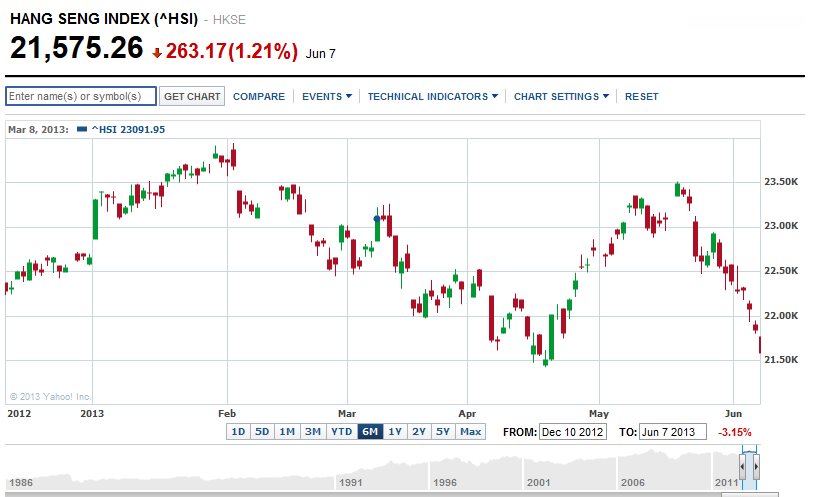This screenshot has height=497, width=813.
Task: Click the 1986 label in the overview timeline
Action: (21, 482)
